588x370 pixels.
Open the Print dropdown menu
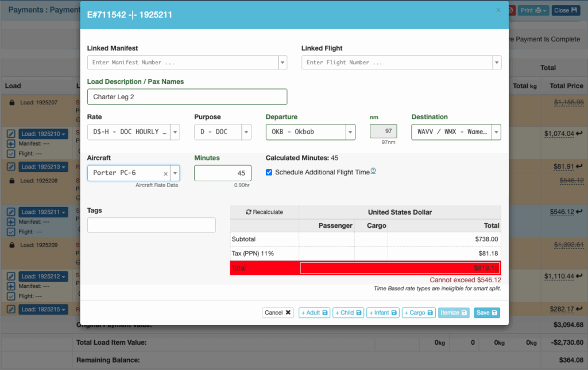(x=533, y=10)
